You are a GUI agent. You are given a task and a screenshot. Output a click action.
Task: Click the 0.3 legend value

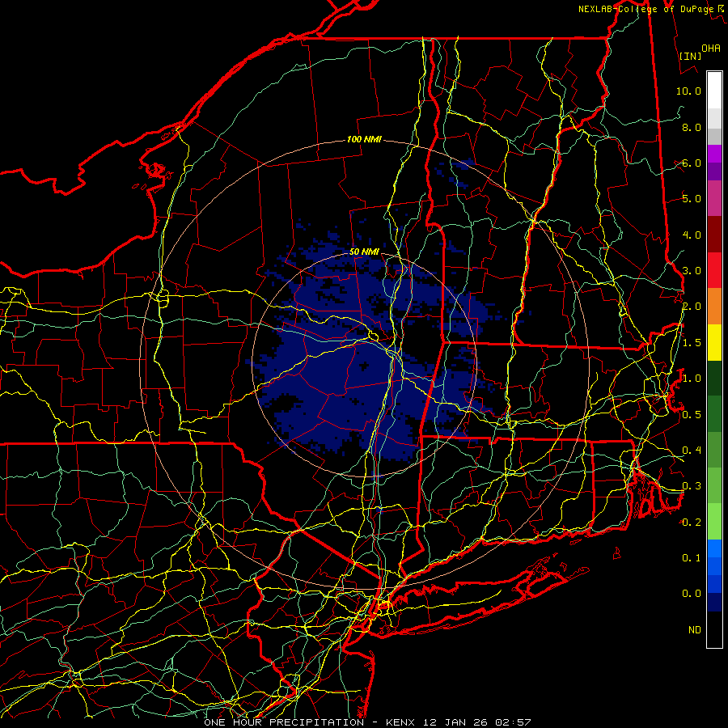click(692, 486)
